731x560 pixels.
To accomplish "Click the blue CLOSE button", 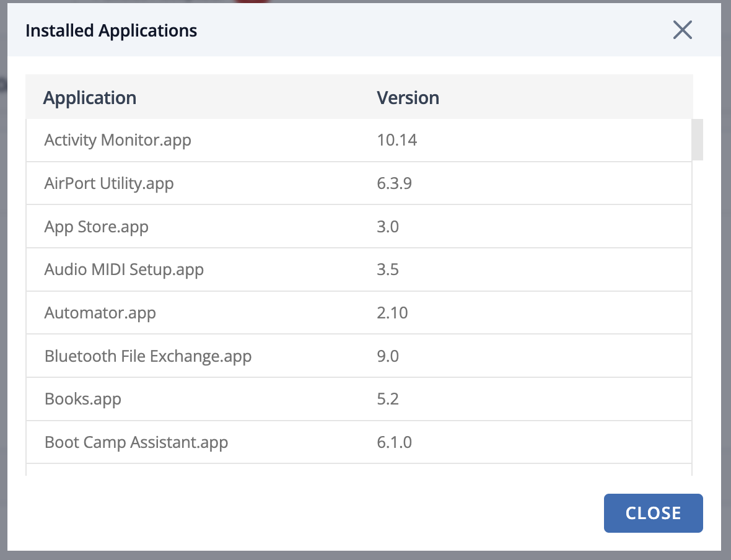I will [653, 513].
